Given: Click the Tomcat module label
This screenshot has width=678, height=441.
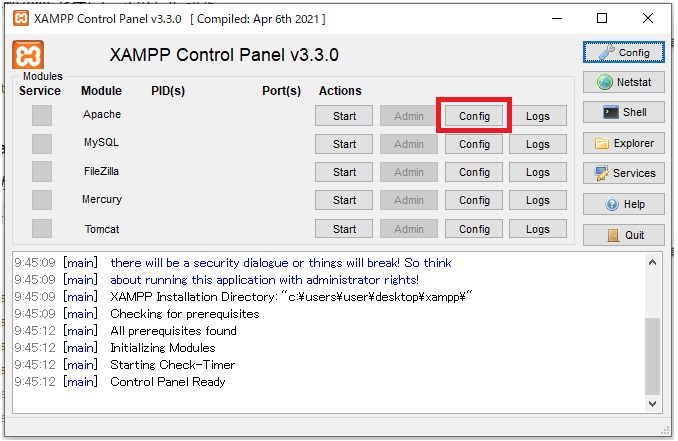Looking at the screenshot, I should point(102,229).
